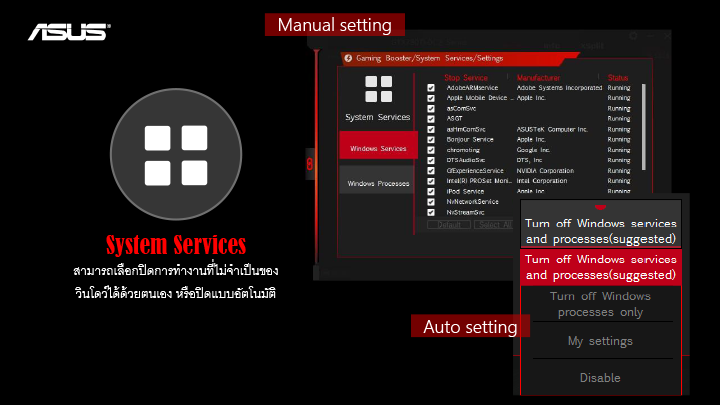Screen dimensions: 720x405
Task: Click the Default button
Action: [449, 225]
